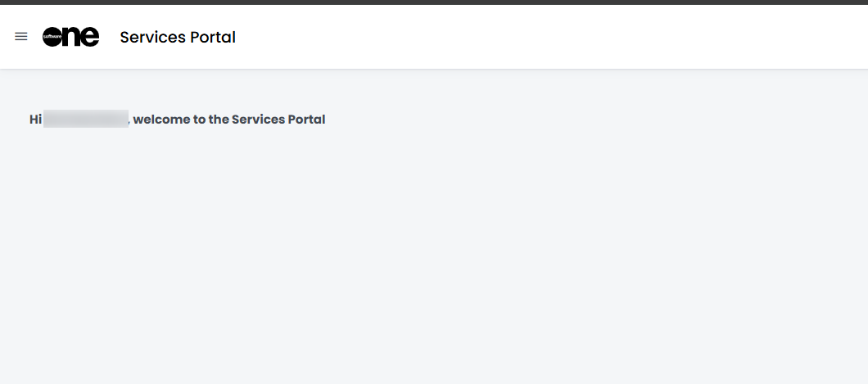The width and height of the screenshot is (868, 384).
Task: Click the 'software' text inside the logo
Action: coord(52,37)
